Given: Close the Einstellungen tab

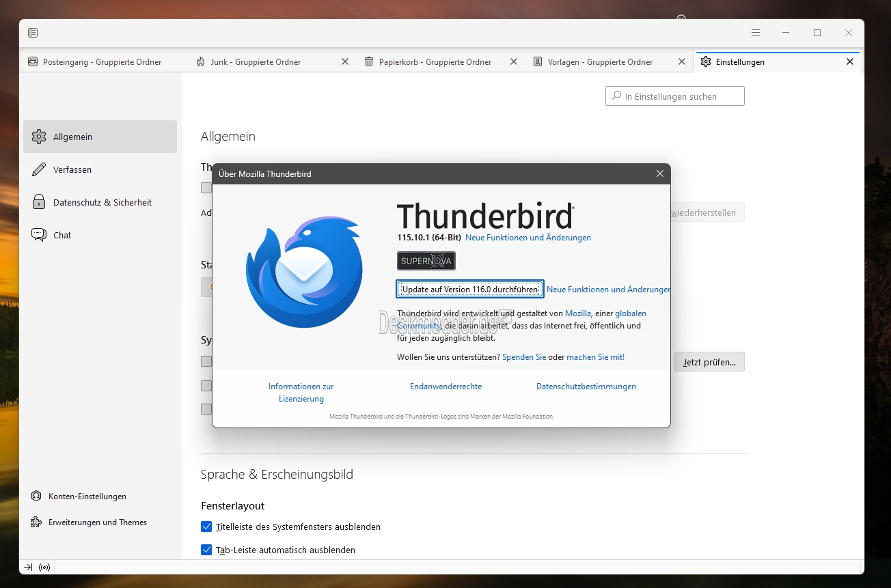Looking at the screenshot, I should click(850, 61).
